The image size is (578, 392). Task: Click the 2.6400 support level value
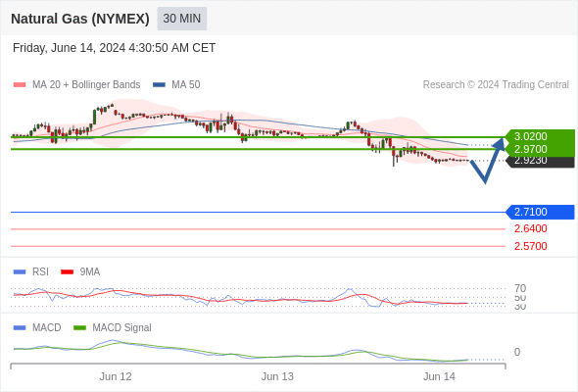click(530, 228)
